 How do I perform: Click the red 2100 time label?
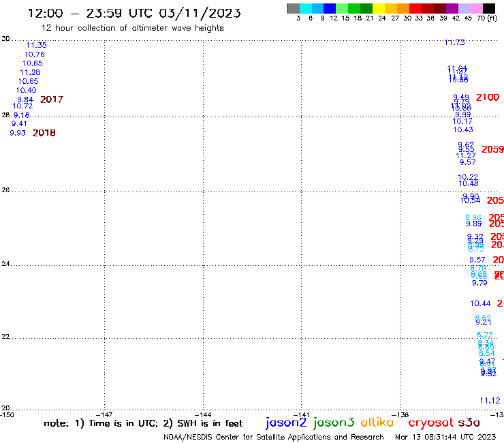pos(487,97)
